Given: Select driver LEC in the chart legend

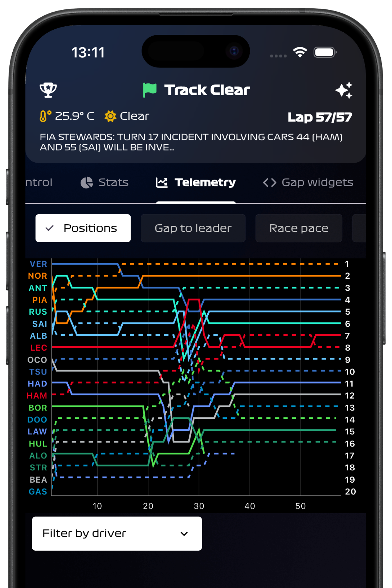Looking at the screenshot, I should coord(39,348).
